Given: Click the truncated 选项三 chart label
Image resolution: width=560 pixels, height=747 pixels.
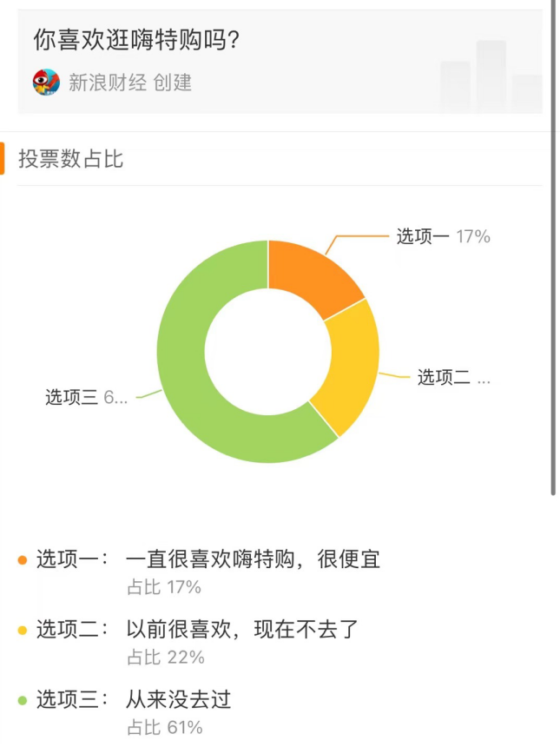Looking at the screenshot, I should [x=87, y=398].
